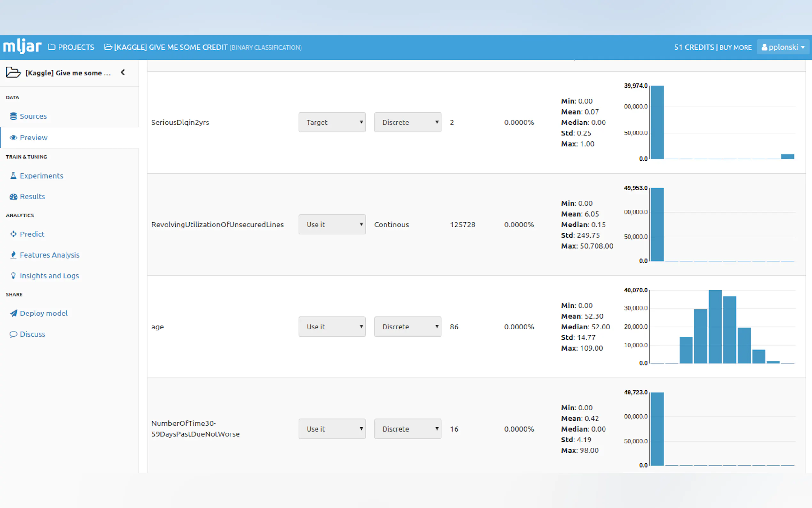812x508 pixels.
Task: Click the Predict crosshair icon
Action: 13,234
